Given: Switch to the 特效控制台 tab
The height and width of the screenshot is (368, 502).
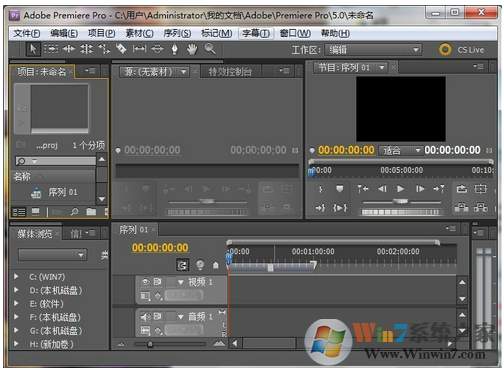Looking at the screenshot, I should (230, 71).
